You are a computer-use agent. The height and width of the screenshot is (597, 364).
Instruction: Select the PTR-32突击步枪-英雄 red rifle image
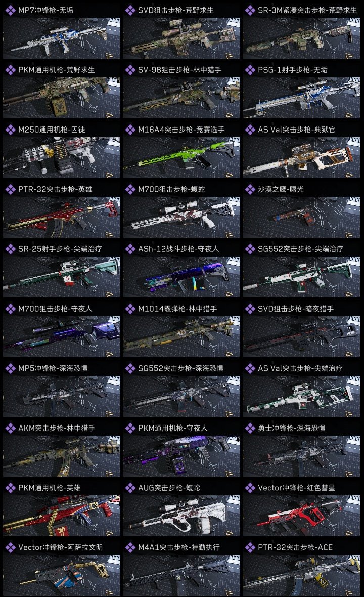tap(62, 218)
